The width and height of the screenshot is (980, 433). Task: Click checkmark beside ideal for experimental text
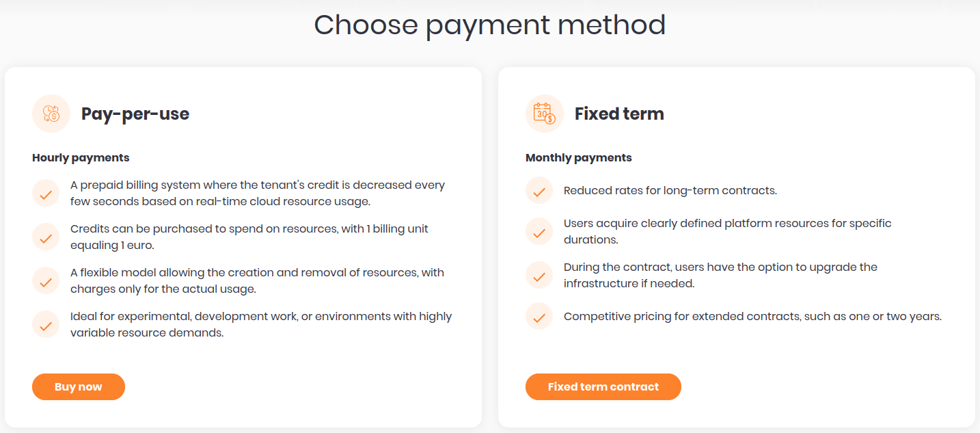(x=46, y=325)
